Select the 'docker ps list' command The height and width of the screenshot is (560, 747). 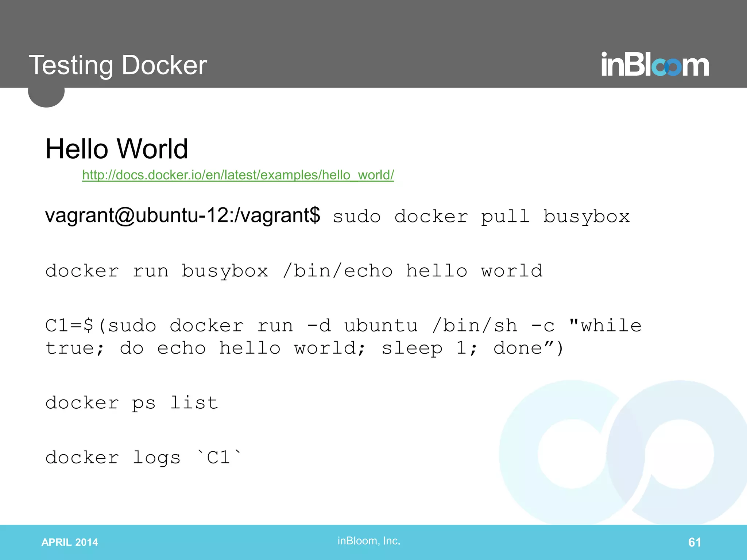132,404
